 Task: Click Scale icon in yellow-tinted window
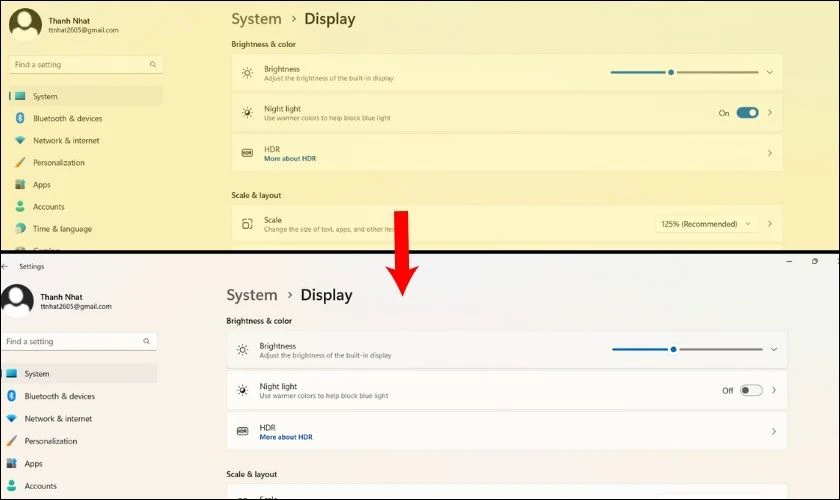247,224
